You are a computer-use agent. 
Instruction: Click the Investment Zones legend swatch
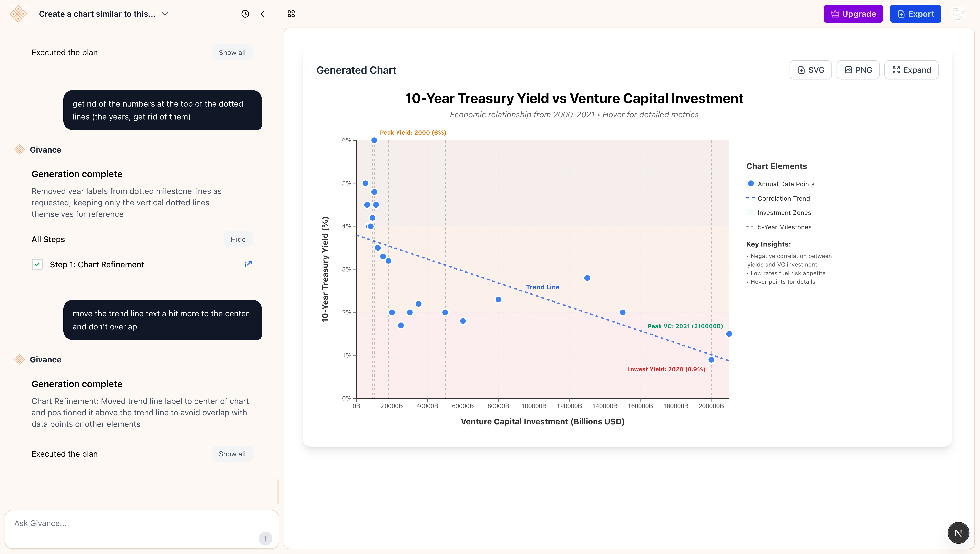[x=751, y=212]
